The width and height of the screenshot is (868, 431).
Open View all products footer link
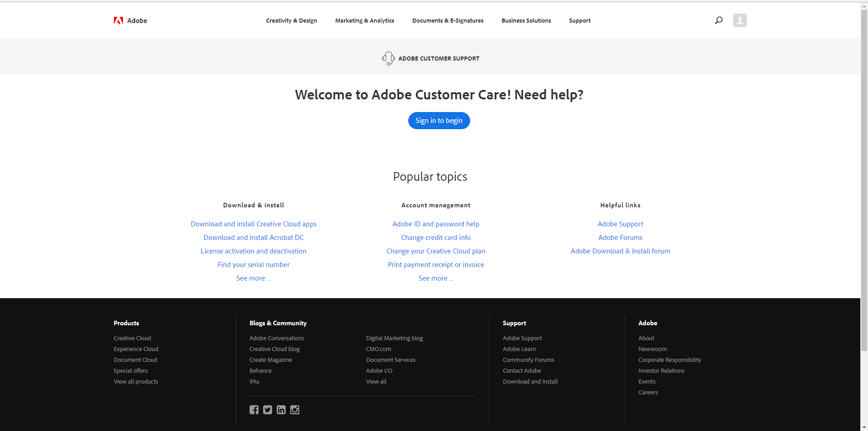click(136, 381)
